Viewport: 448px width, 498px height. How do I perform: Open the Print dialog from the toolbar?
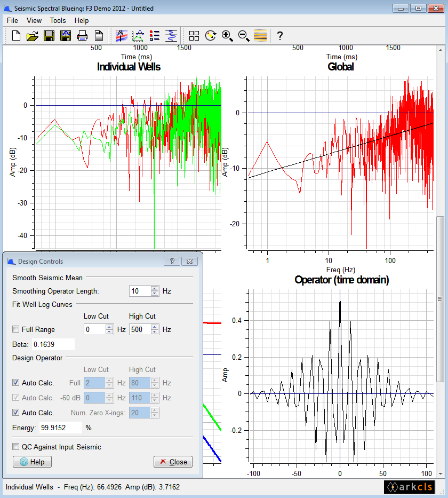pyautogui.click(x=83, y=36)
